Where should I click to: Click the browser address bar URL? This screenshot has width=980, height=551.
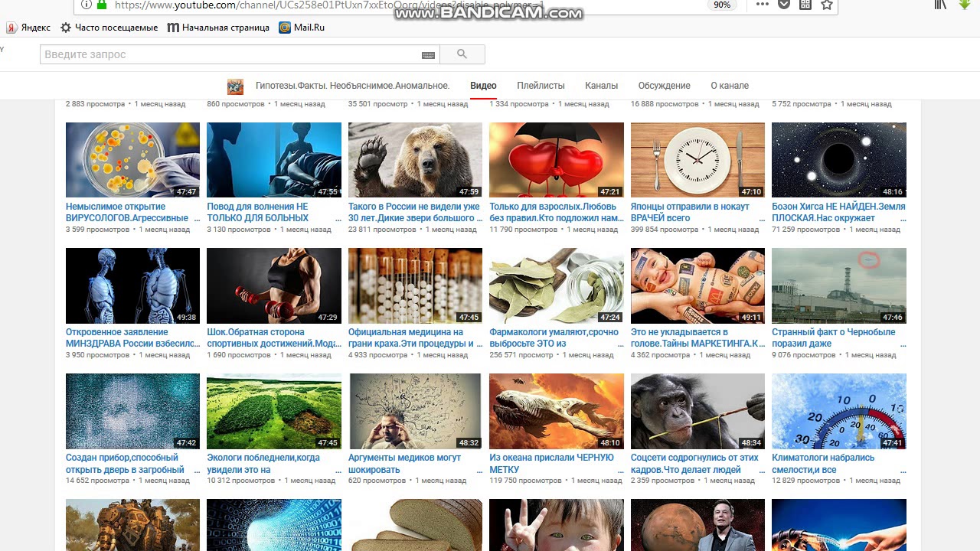click(x=329, y=5)
